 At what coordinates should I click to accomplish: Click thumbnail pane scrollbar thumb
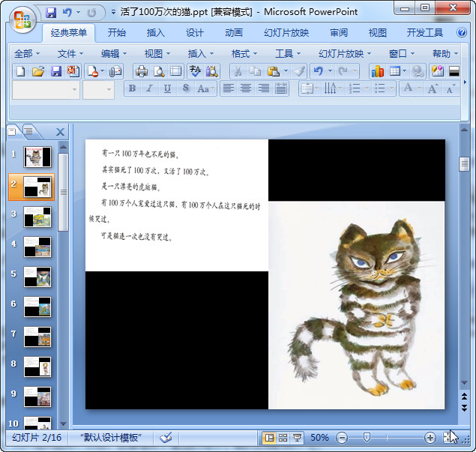[63, 192]
